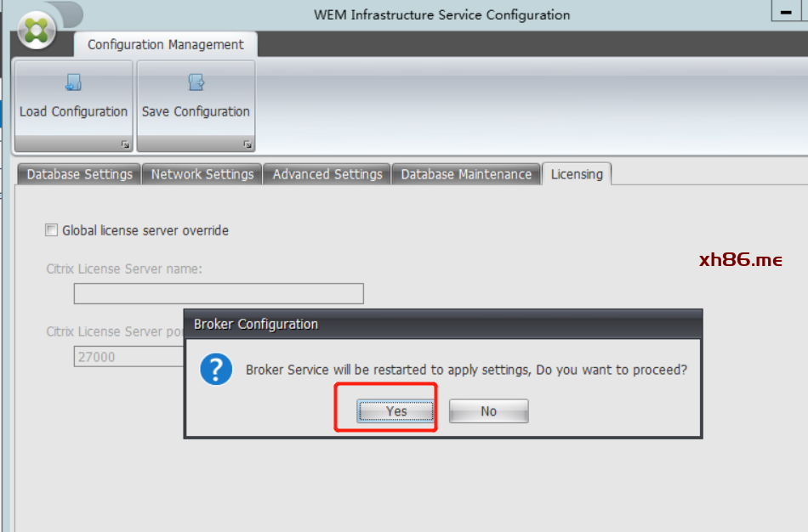This screenshot has height=532, width=808.
Task: Enable Global license server override checkbox
Action: [52, 230]
